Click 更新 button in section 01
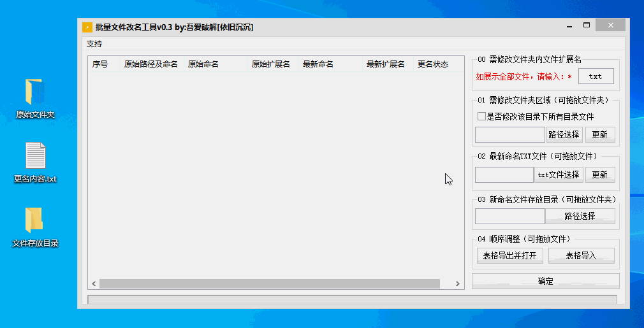This screenshot has width=644, height=328. tap(600, 134)
